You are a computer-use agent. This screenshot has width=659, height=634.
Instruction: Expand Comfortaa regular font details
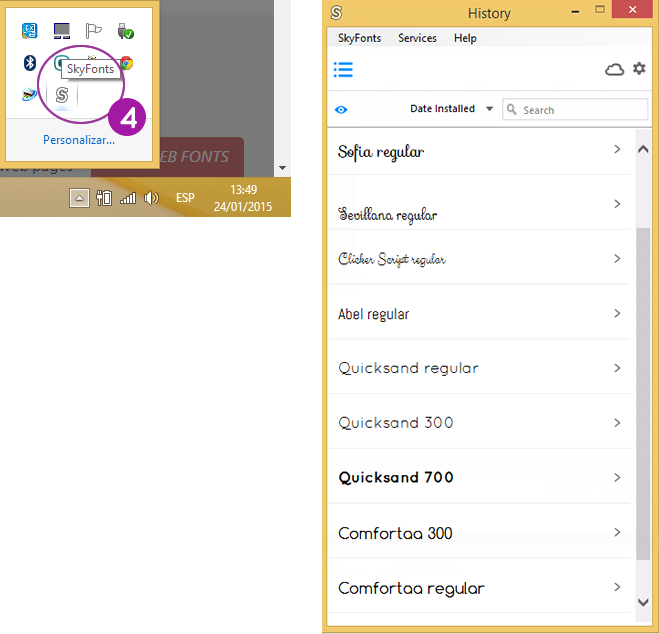coord(617,587)
